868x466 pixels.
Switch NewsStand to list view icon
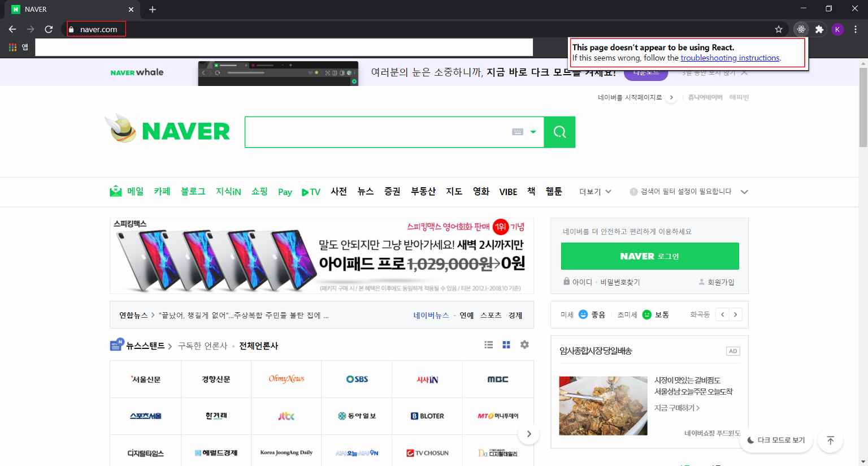point(489,344)
